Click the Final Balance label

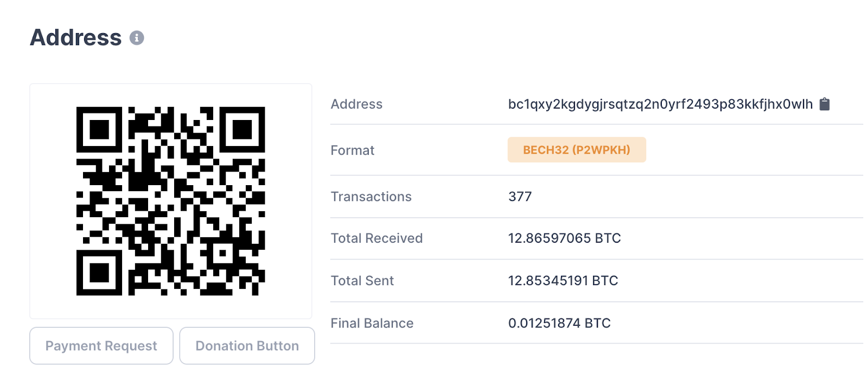(372, 324)
